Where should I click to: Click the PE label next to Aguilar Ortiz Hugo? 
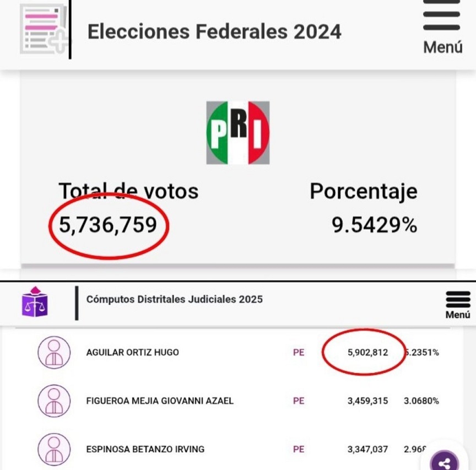pyautogui.click(x=299, y=353)
